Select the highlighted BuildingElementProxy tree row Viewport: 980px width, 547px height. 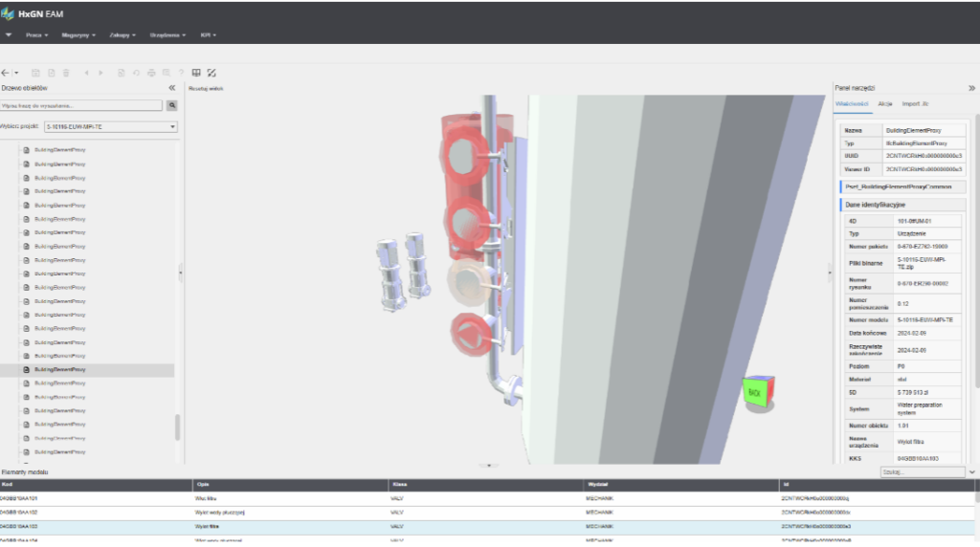pyautogui.click(x=87, y=370)
